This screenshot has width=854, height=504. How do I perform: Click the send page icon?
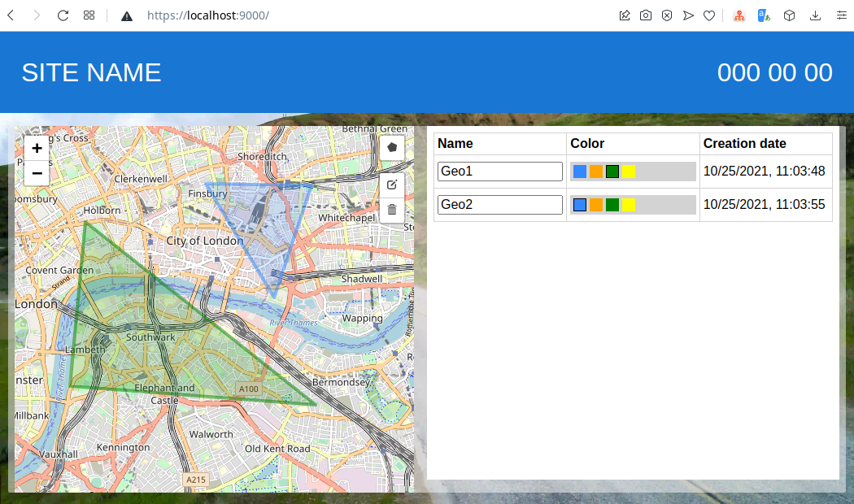(688, 15)
